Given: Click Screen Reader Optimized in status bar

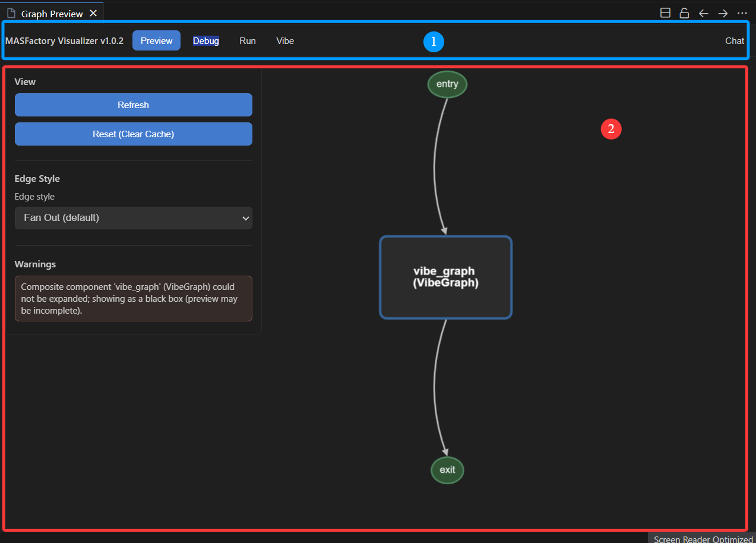Looking at the screenshot, I should (x=703, y=539).
